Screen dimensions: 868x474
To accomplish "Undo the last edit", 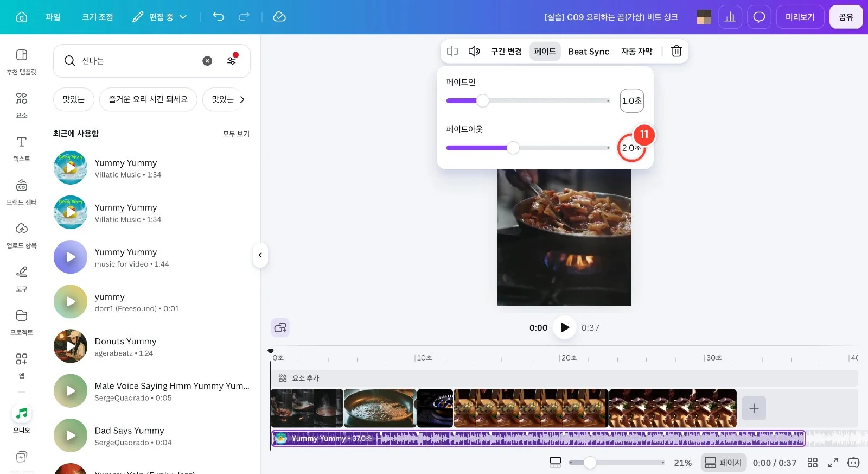I will (218, 17).
